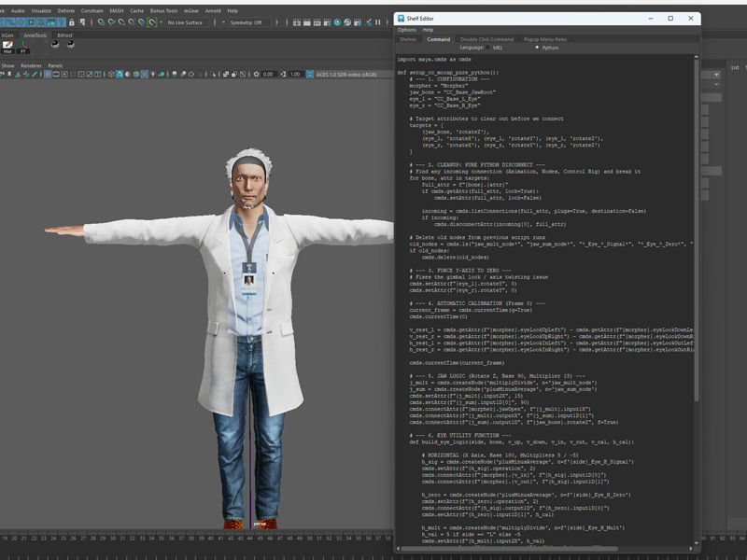The height and width of the screenshot is (560, 747).
Task: Toggle snap to grids magnet icon
Action: pos(102,22)
